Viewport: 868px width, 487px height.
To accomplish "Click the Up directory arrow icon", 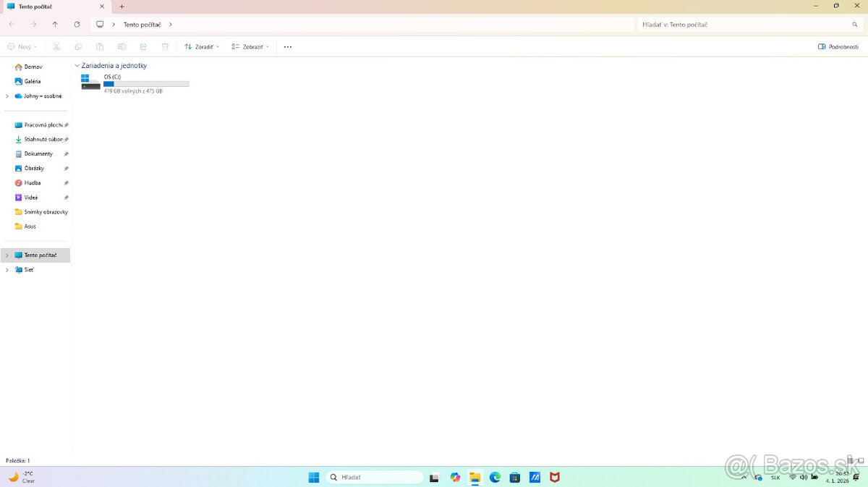I will [55, 25].
